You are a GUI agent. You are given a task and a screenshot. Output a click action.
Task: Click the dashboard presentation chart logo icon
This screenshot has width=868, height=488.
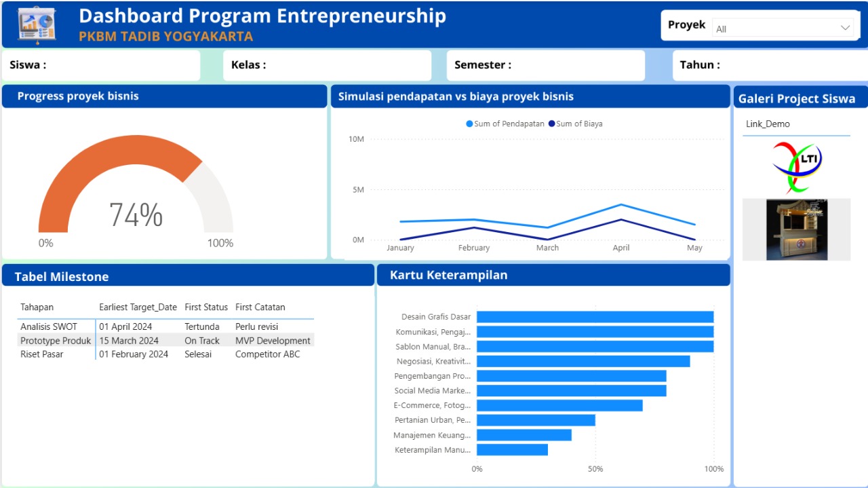[x=35, y=22]
